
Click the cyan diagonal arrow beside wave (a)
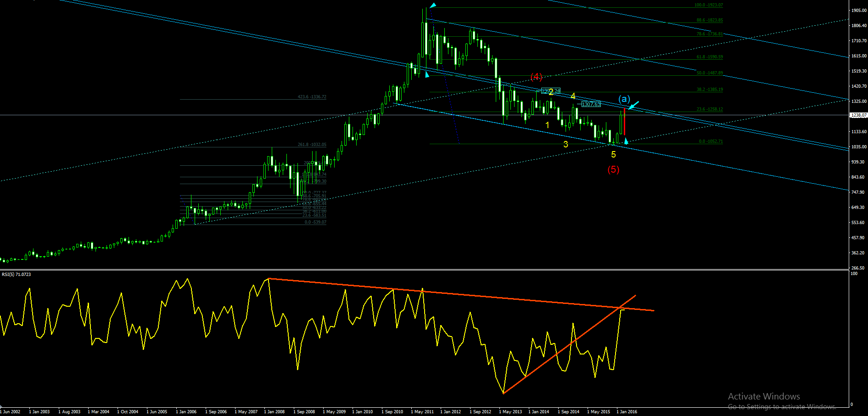tap(633, 105)
